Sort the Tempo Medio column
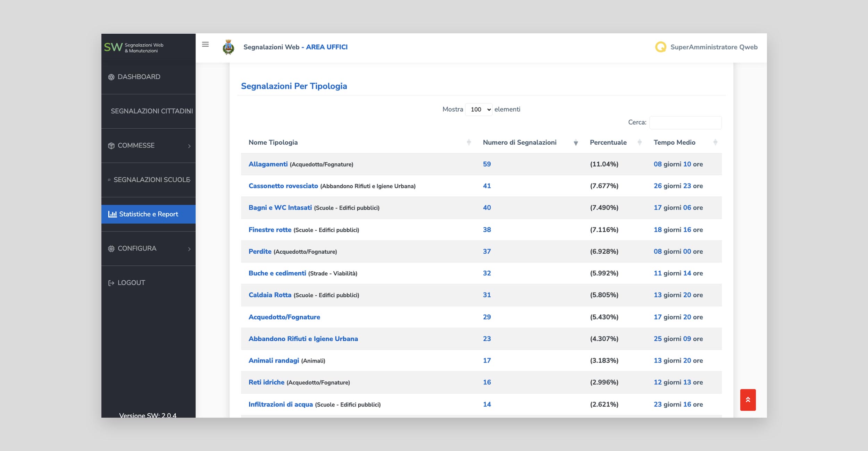868x451 pixels. click(x=715, y=142)
